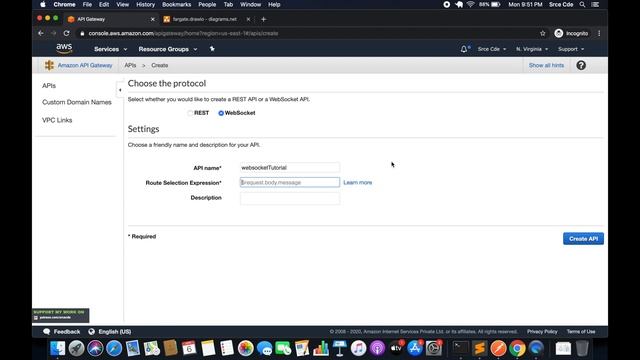Open the Chrome File menu

(87, 4)
